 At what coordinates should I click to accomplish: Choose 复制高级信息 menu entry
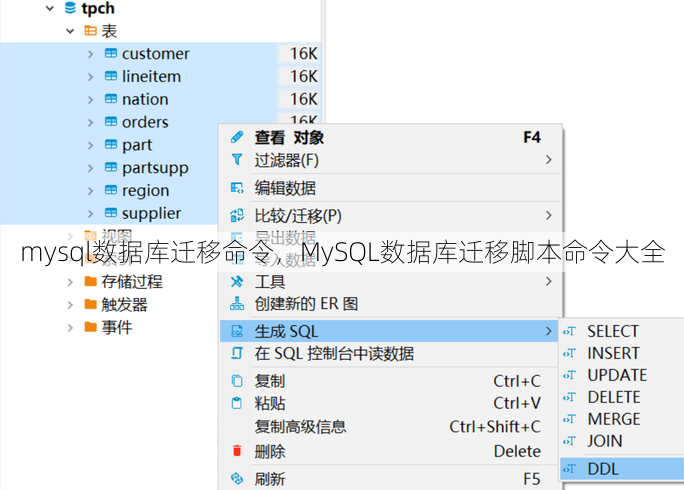[x=390, y=427]
